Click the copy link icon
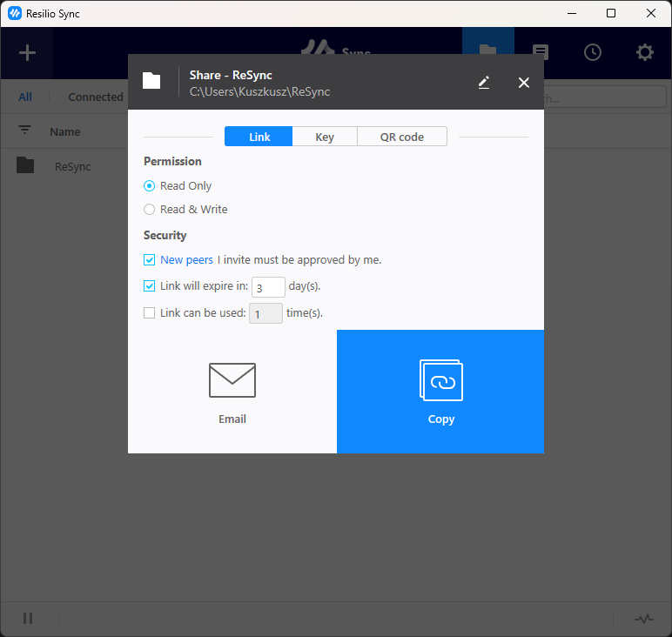The height and width of the screenshot is (637, 672). pyautogui.click(x=441, y=380)
